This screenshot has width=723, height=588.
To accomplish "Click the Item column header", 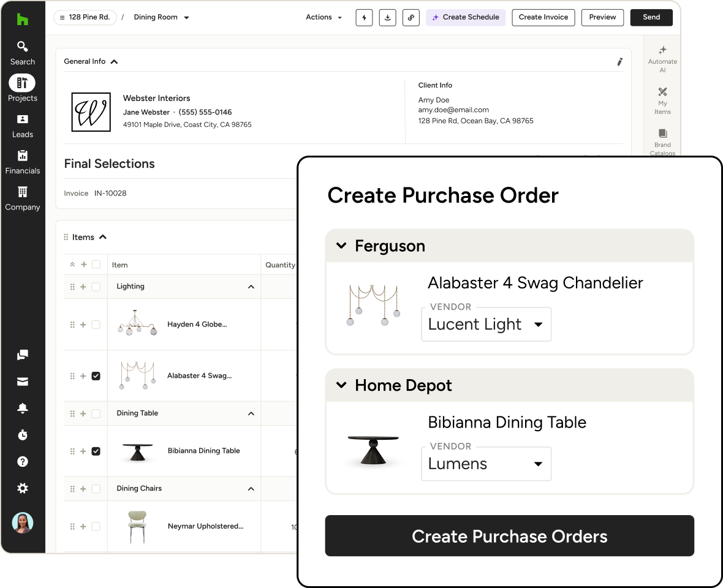I will [x=120, y=265].
